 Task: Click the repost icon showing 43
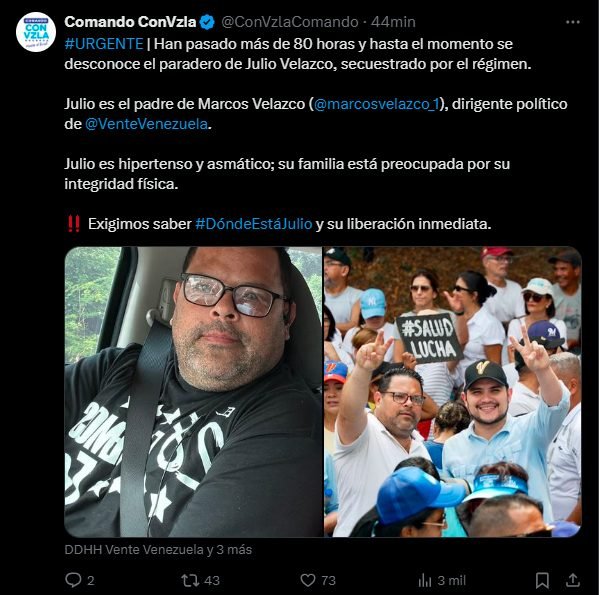(190, 580)
